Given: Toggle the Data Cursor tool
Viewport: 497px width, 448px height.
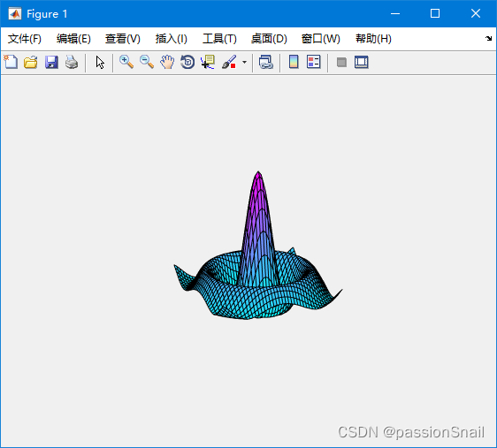Looking at the screenshot, I should point(208,62).
